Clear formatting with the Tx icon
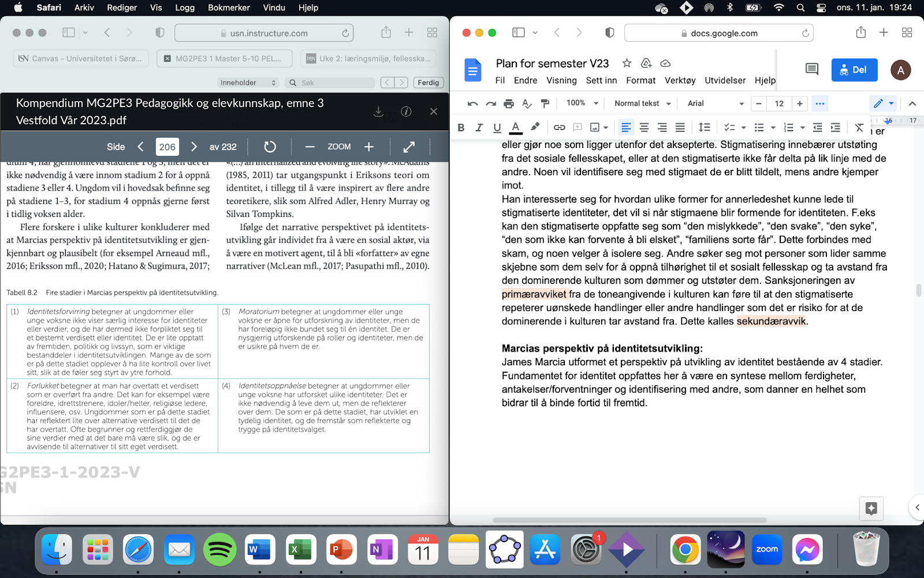Image resolution: width=924 pixels, height=578 pixels. point(859,127)
